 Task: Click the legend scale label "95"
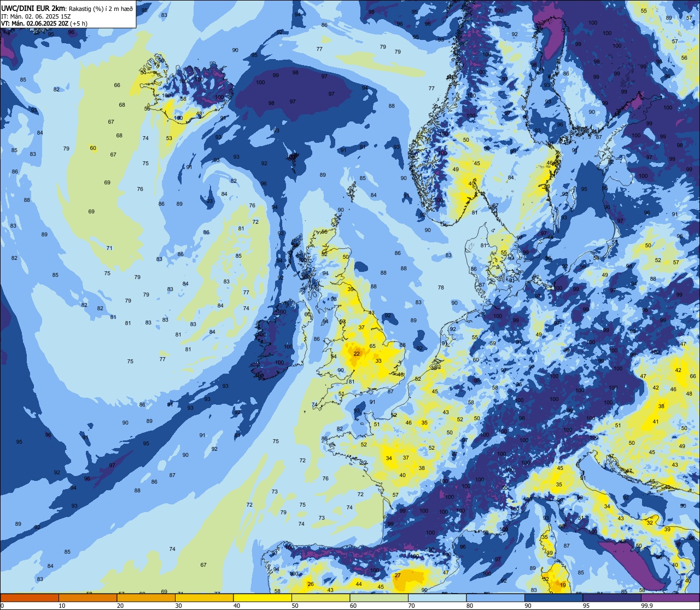coord(586,606)
